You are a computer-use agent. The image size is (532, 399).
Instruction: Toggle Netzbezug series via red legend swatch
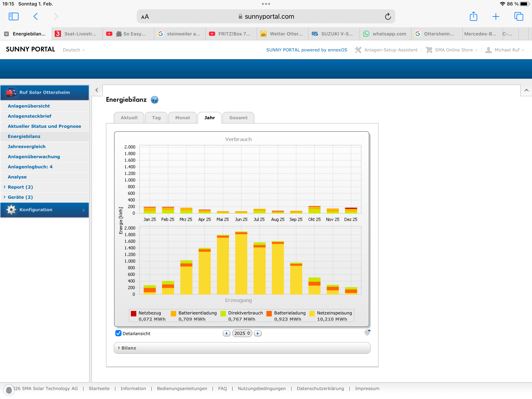(133, 313)
